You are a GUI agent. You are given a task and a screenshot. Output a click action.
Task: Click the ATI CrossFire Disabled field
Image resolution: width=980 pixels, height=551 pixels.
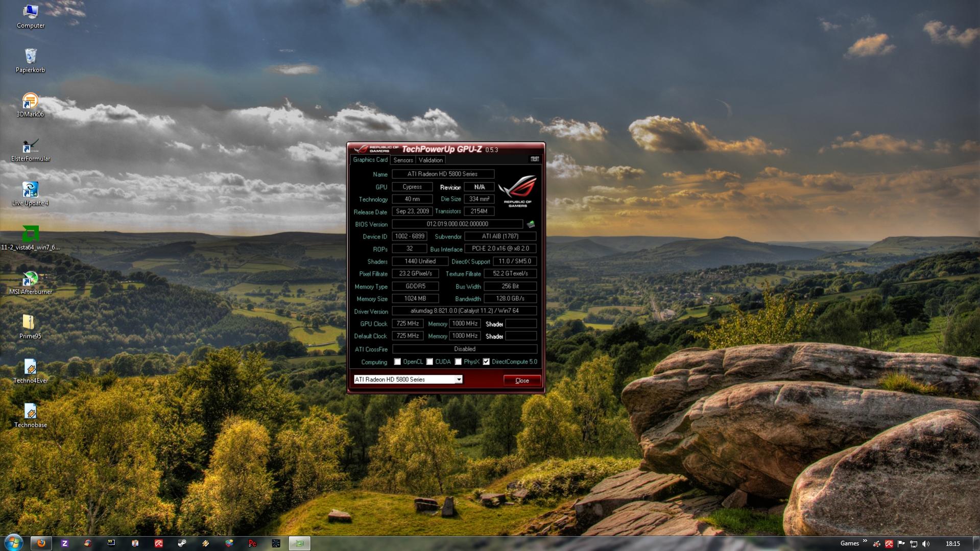pos(464,349)
